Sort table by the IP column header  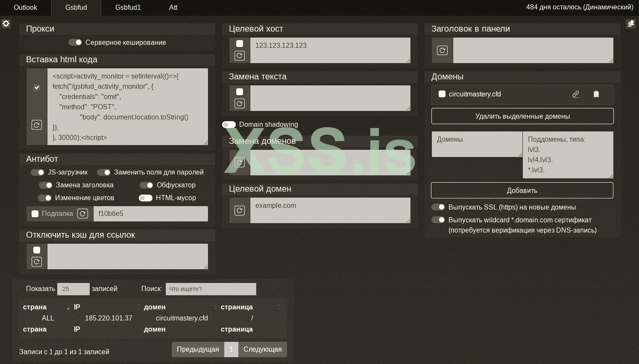click(x=106, y=307)
